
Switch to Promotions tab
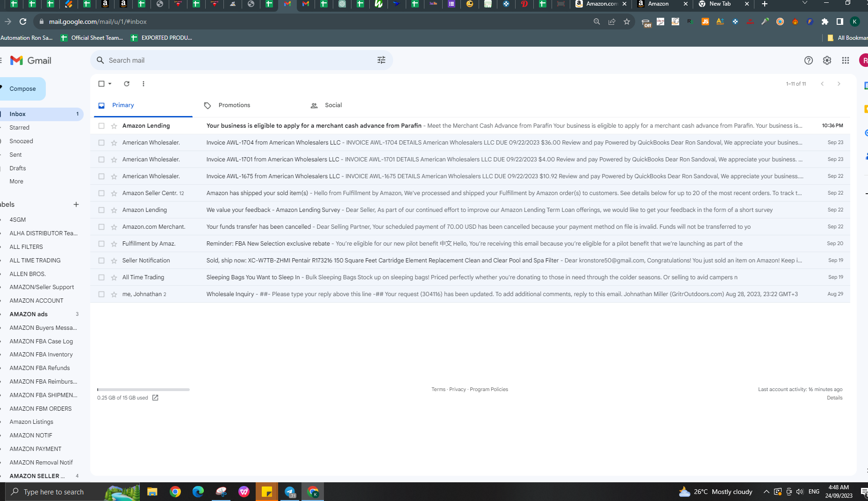coord(234,105)
